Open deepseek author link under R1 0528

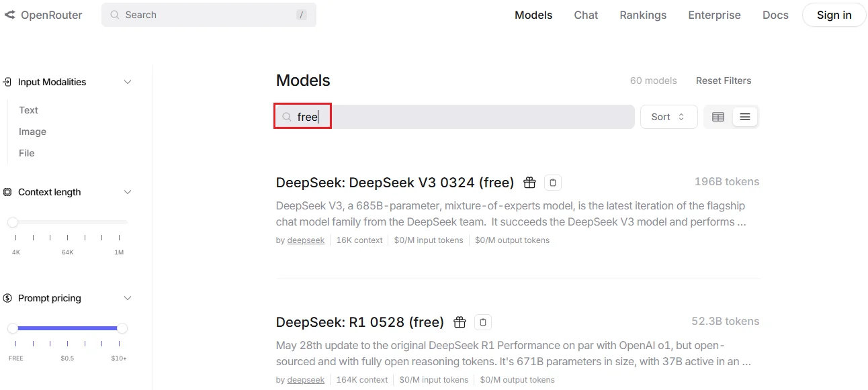pos(306,380)
